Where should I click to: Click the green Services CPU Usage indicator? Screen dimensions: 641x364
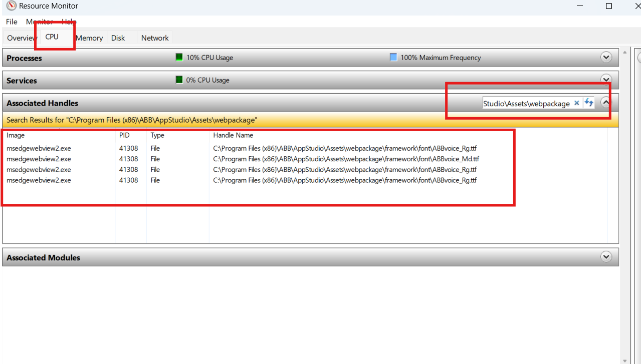click(179, 80)
